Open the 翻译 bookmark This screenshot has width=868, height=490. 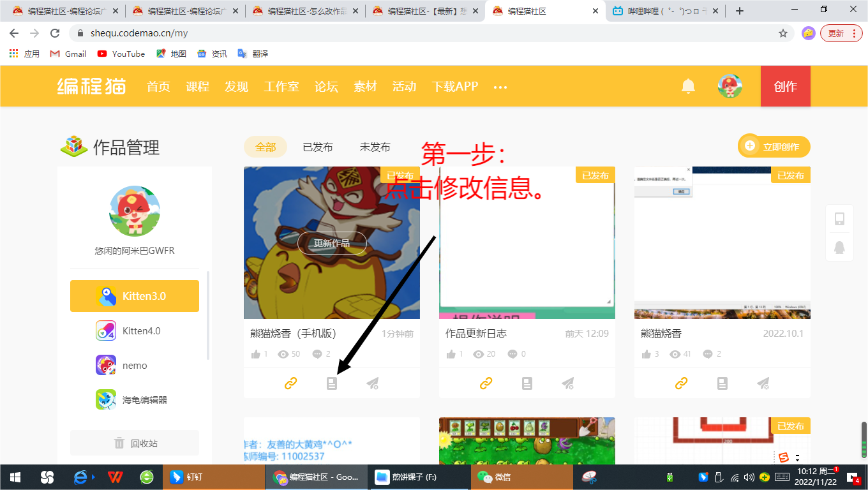tap(253, 54)
